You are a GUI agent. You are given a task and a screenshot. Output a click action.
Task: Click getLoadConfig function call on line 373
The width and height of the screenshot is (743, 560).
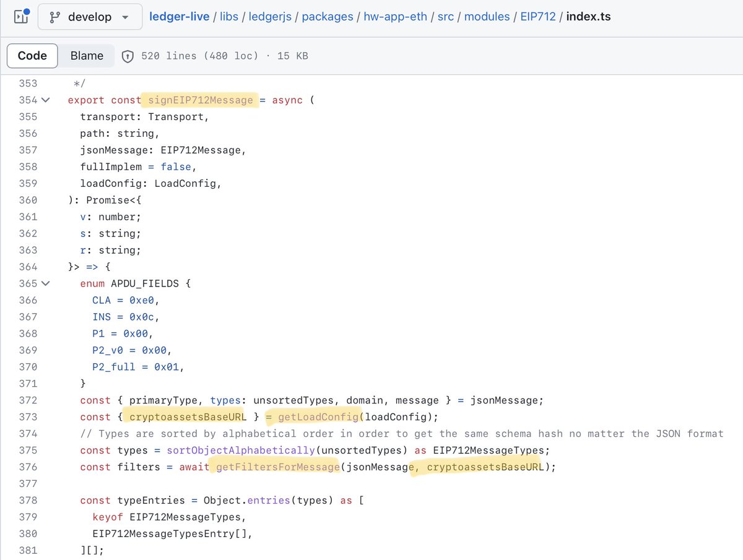pos(318,417)
